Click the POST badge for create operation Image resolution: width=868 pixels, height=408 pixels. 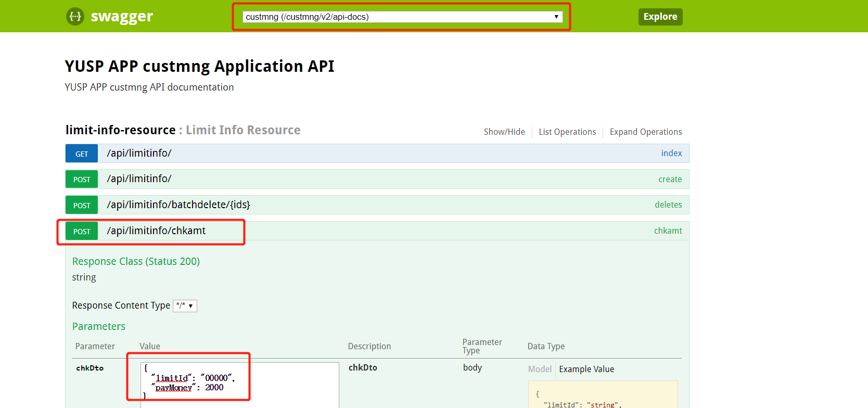(x=82, y=180)
